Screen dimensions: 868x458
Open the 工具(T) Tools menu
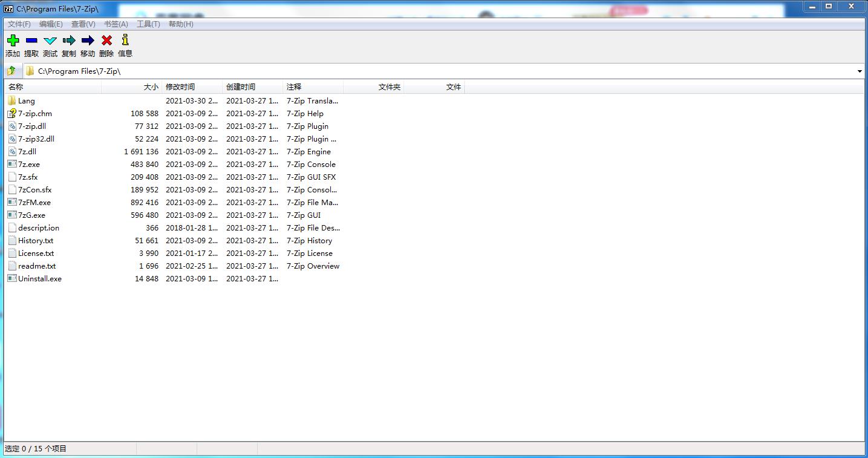click(148, 24)
